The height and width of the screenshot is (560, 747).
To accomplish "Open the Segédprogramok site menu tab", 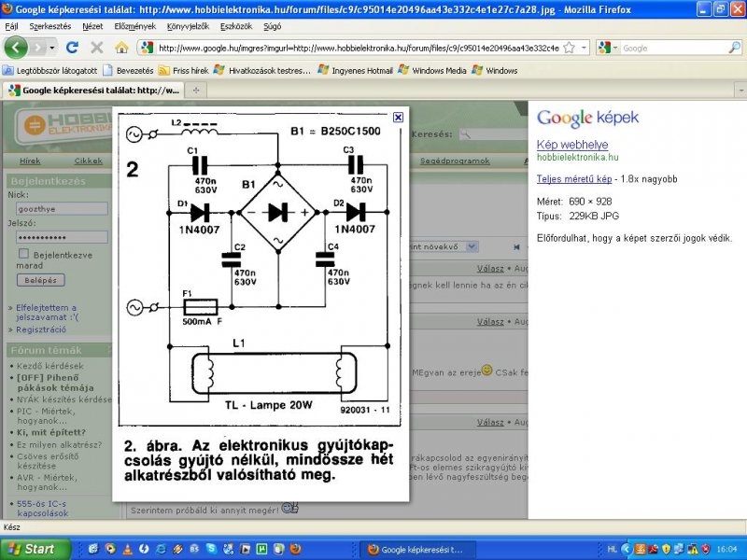I will coord(455,161).
